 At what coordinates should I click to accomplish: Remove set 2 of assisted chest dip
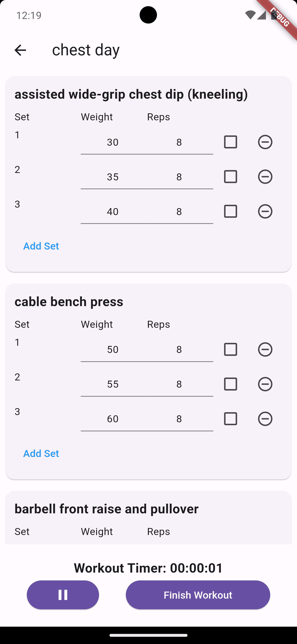pyautogui.click(x=265, y=176)
